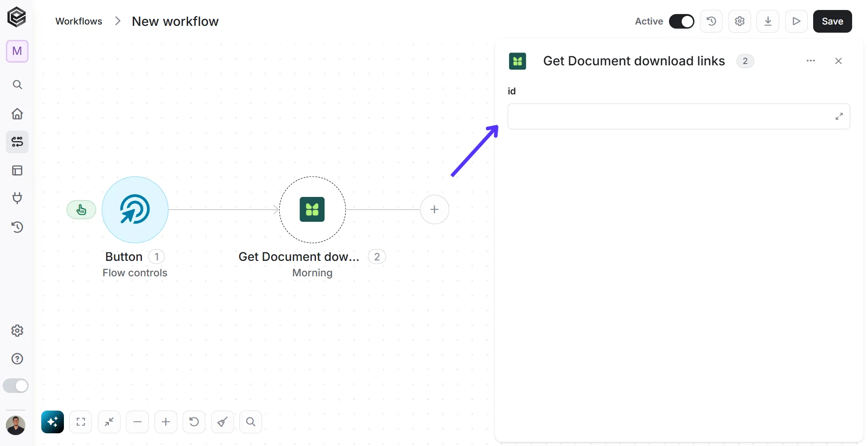Zoom out the canvas

[x=137, y=422]
